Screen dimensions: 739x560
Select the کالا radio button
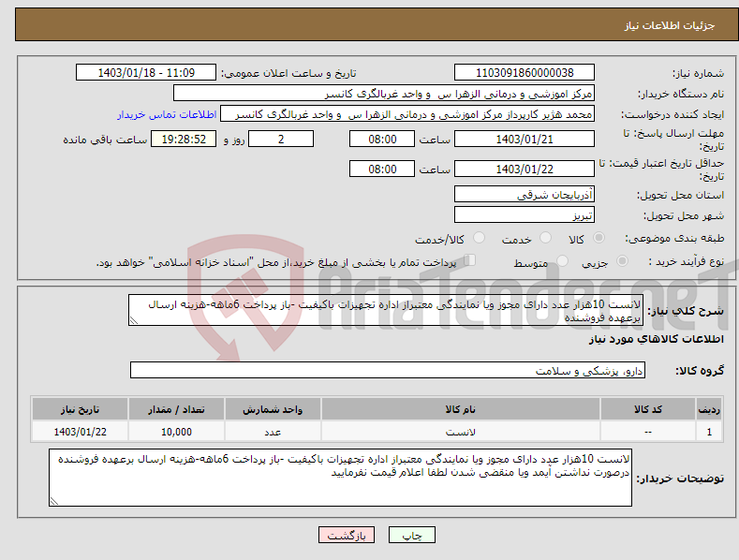tap(599, 238)
